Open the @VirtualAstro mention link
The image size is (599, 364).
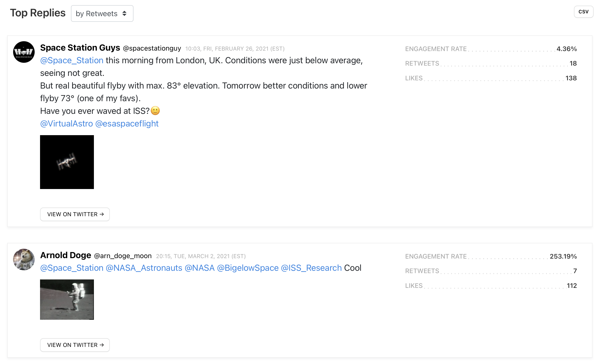[x=66, y=123]
